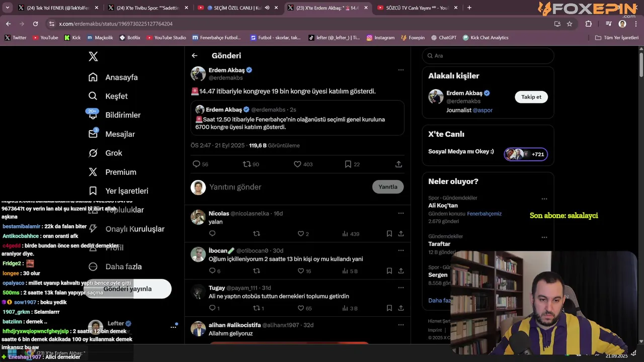Open more options for Ali Koç'tan trend
Image resolution: width=644 pixels, height=362 pixels.
pyautogui.click(x=544, y=199)
